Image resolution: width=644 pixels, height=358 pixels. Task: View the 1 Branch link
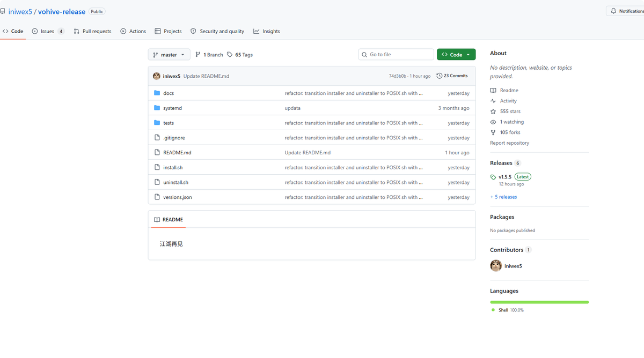[x=209, y=55]
